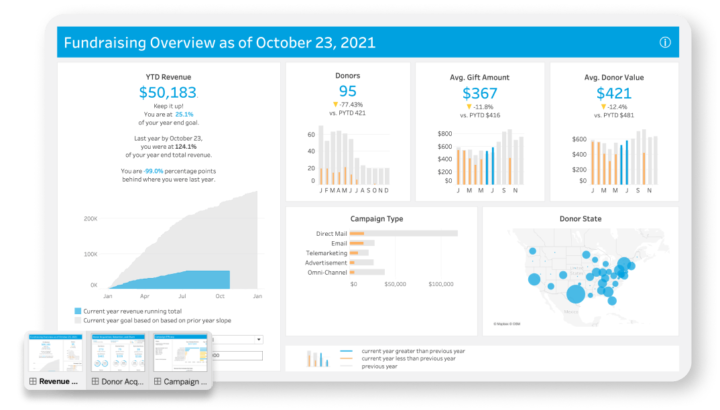Click the text input field under the dropdown
Image resolution: width=720 pixels, height=410 pixels.
pos(240,355)
